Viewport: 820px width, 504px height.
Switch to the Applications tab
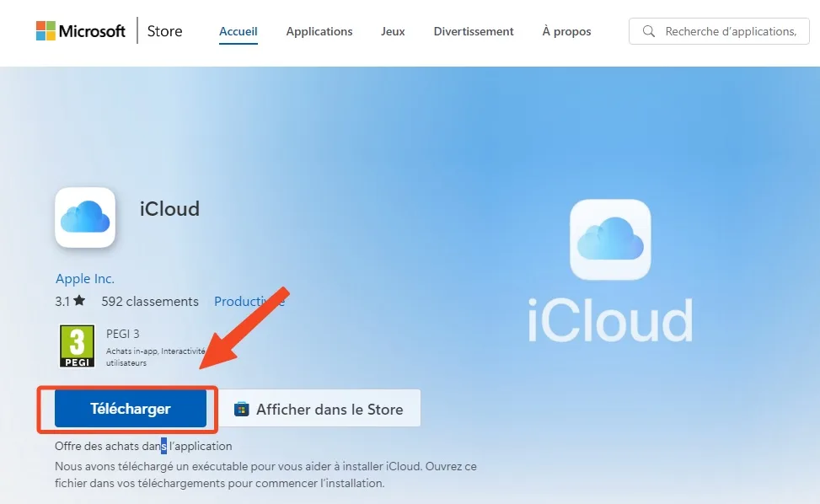[x=319, y=31]
